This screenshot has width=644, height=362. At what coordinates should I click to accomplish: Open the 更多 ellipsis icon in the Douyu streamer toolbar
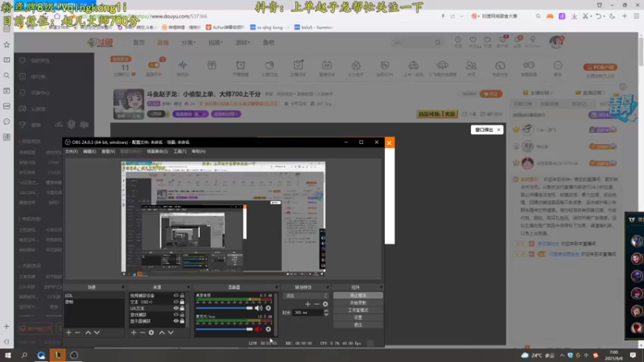pyautogui.click(x=558, y=65)
